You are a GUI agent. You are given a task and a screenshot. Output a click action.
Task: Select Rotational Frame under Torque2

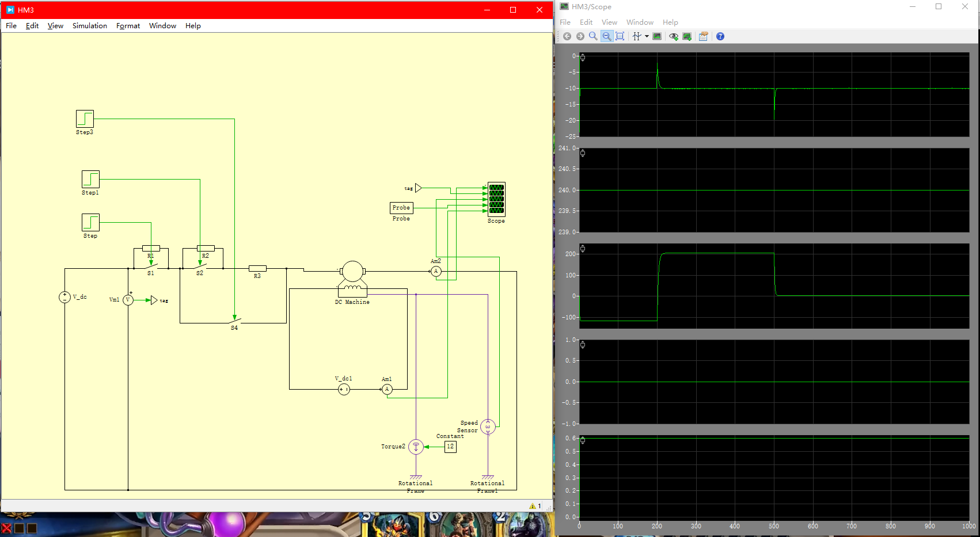point(416,477)
